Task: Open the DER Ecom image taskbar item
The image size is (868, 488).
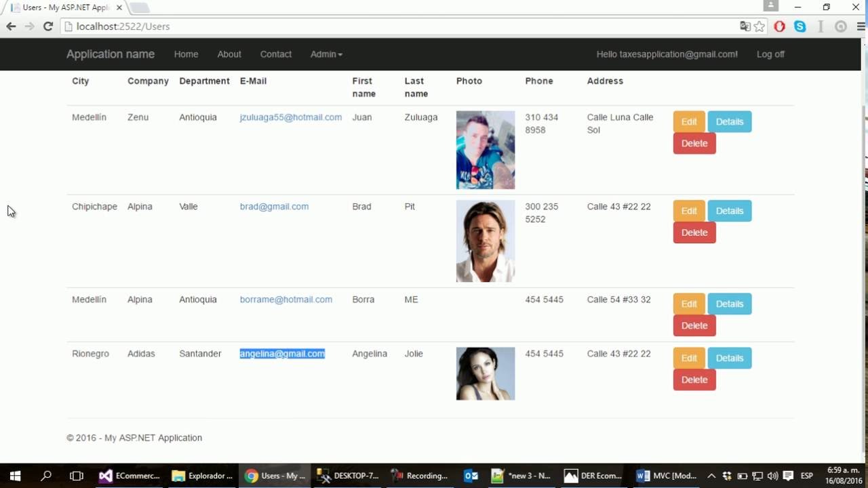Action: pos(593,476)
